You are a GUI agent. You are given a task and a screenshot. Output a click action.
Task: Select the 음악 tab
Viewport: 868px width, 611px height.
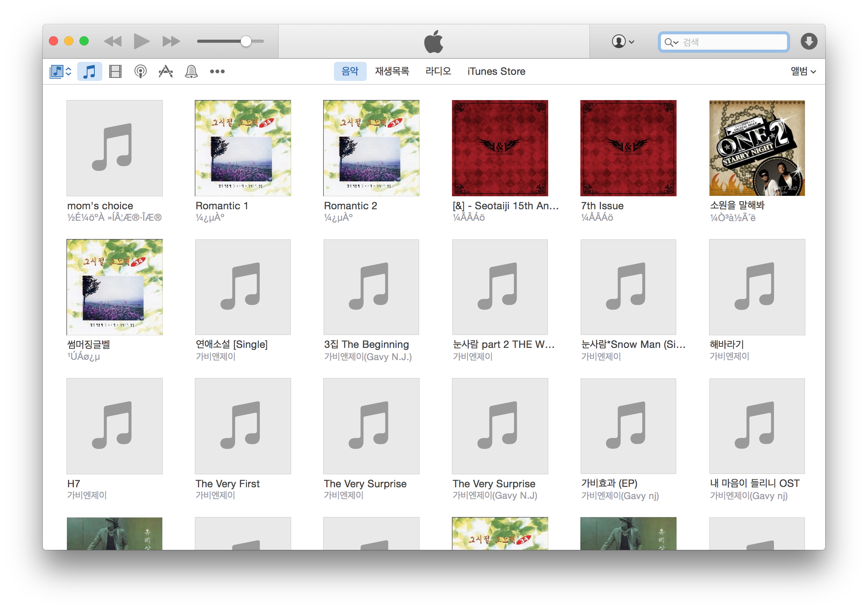[350, 71]
